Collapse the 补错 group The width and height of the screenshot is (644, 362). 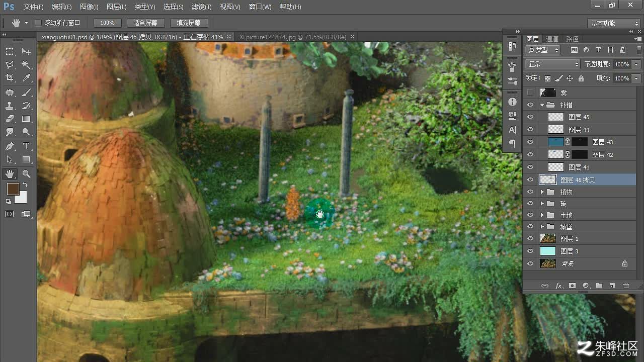(542, 105)
